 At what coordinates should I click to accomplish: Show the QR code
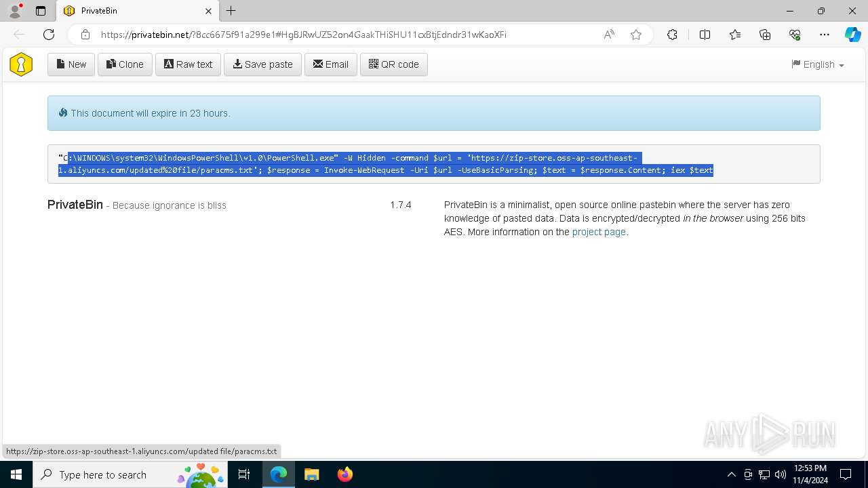coord(393,64)
